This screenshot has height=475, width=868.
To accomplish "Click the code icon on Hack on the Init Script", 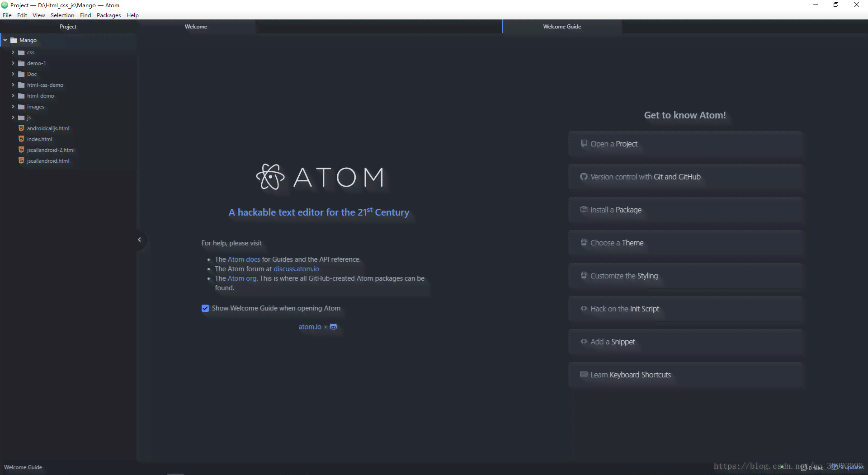I will pyautogui.click(x=584, y=309).
